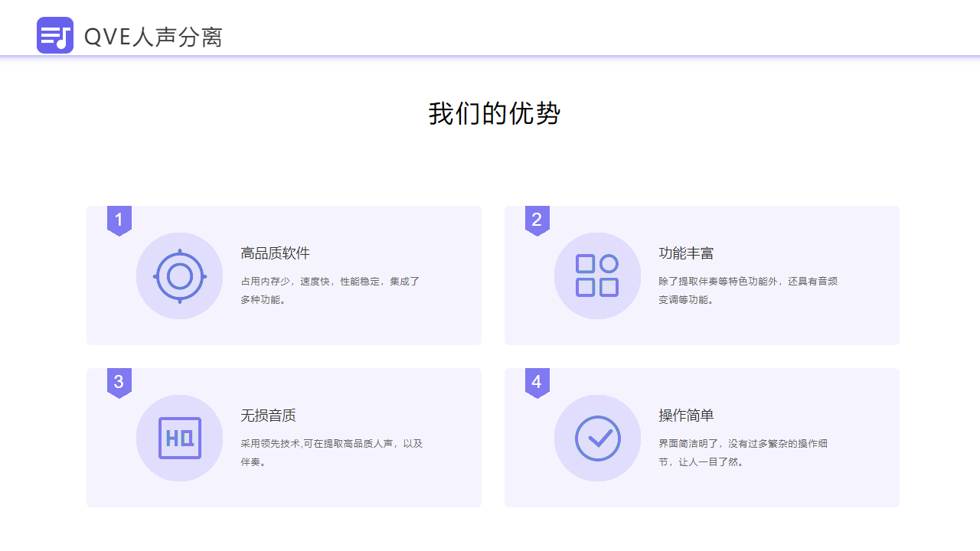The width and height of the screenshot is (980, 551).
Task: Click the QVE人声分离 title text
Action: click(153, 36)
